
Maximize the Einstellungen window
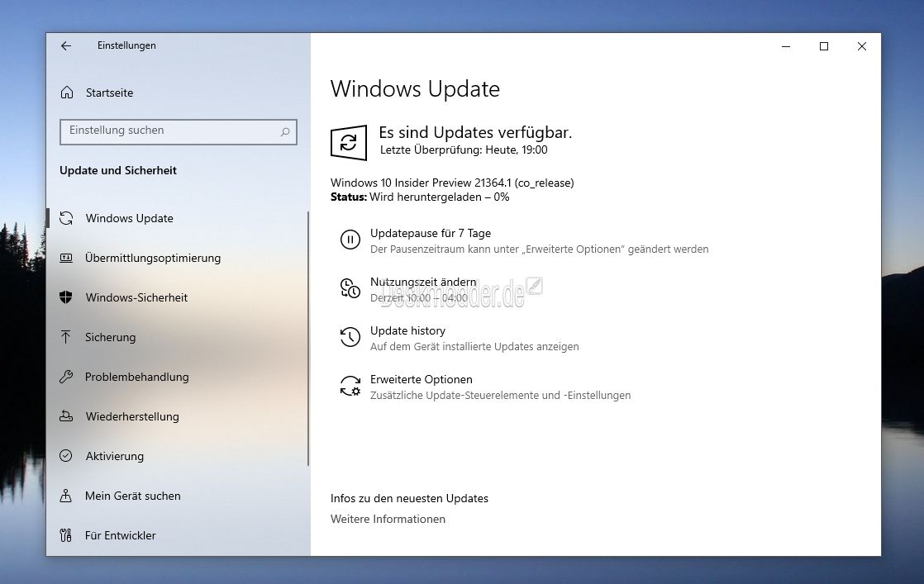pyautogui.click(x=824, y=46)
